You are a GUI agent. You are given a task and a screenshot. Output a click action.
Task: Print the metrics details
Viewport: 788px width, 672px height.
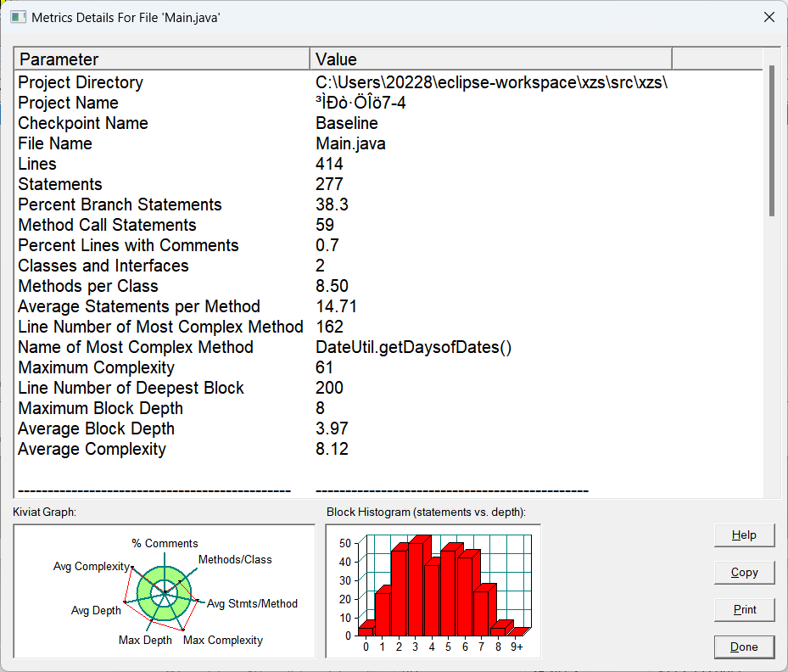[x=744, y=610]
